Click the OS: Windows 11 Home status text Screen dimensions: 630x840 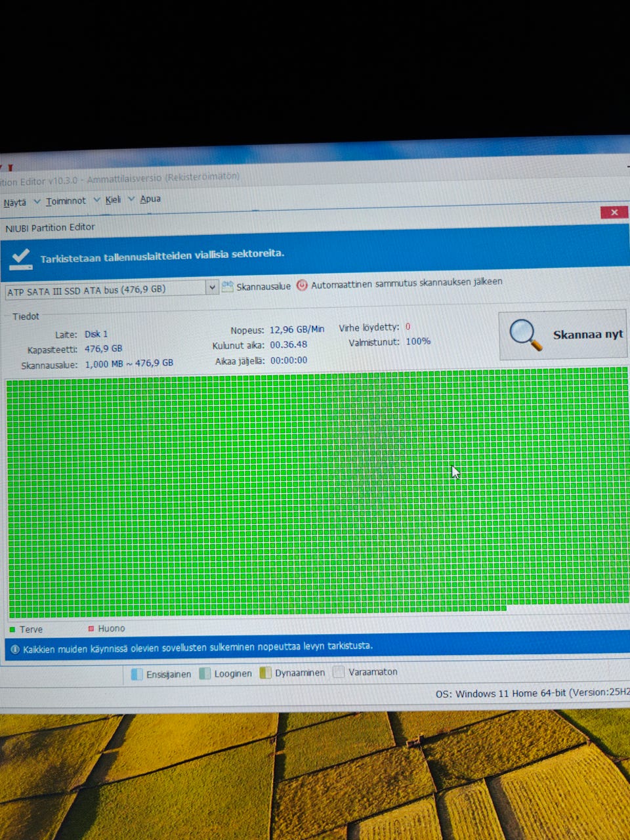pyautogui.click(x=532, y=693)
